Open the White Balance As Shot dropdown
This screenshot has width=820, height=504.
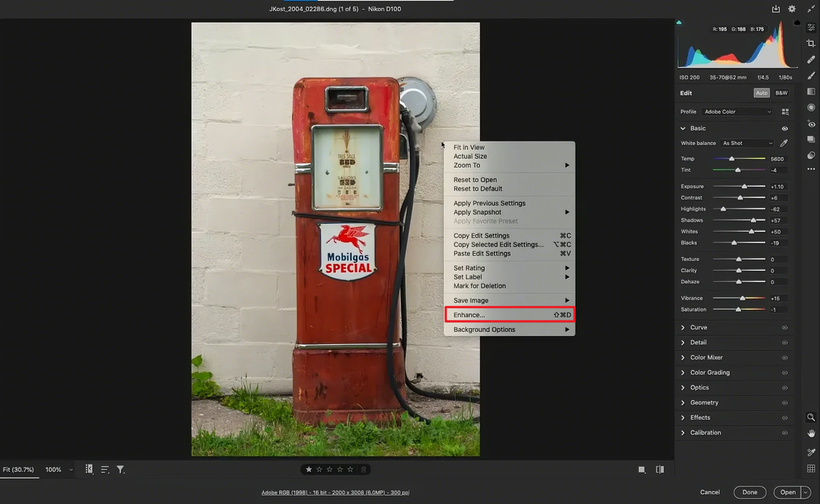point(747,143)
